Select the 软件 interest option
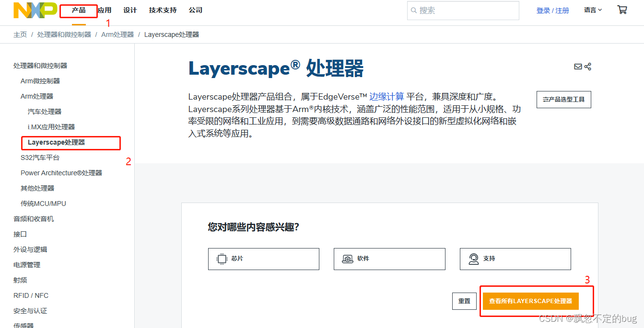The image size is (644, 328). 389,259
